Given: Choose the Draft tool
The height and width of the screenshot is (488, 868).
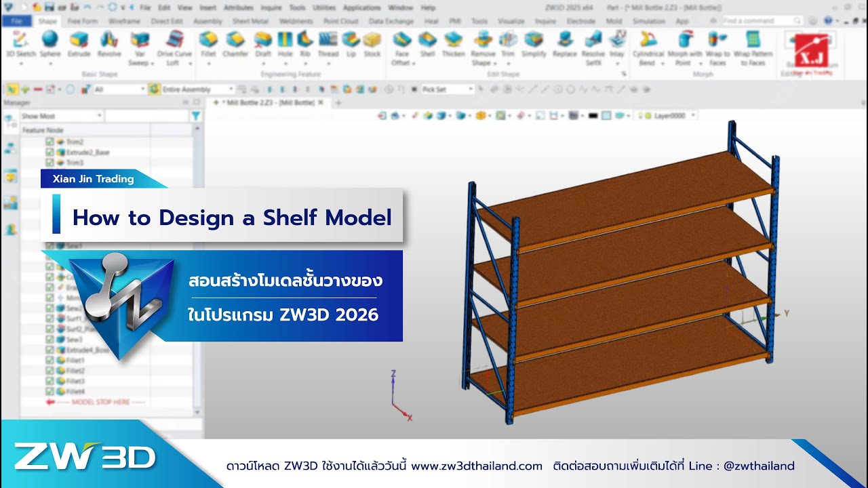Looking at the screenshot, I should [263, 45].
